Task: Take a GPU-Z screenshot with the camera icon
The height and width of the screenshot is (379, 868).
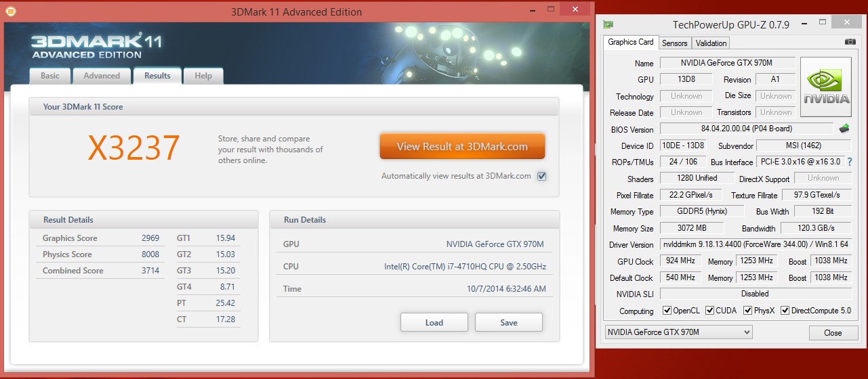Action: coord(850,42)
